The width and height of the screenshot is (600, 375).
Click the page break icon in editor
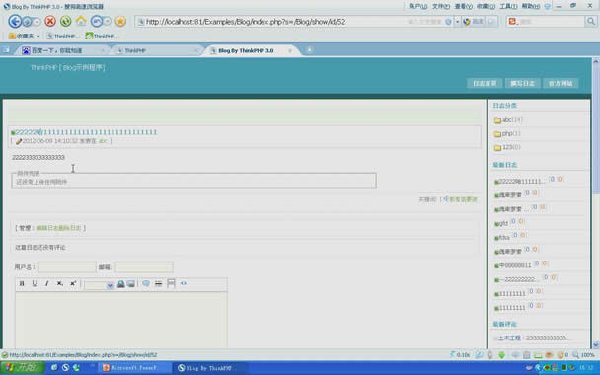(x=171, y=284)
